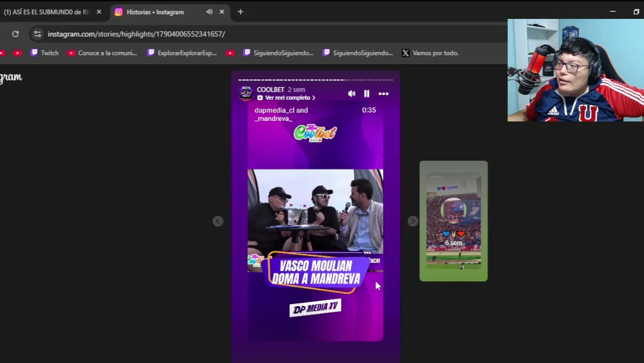Go to the previous story arrow
Screen dimensions: 644x363
(x=218, y=221)
